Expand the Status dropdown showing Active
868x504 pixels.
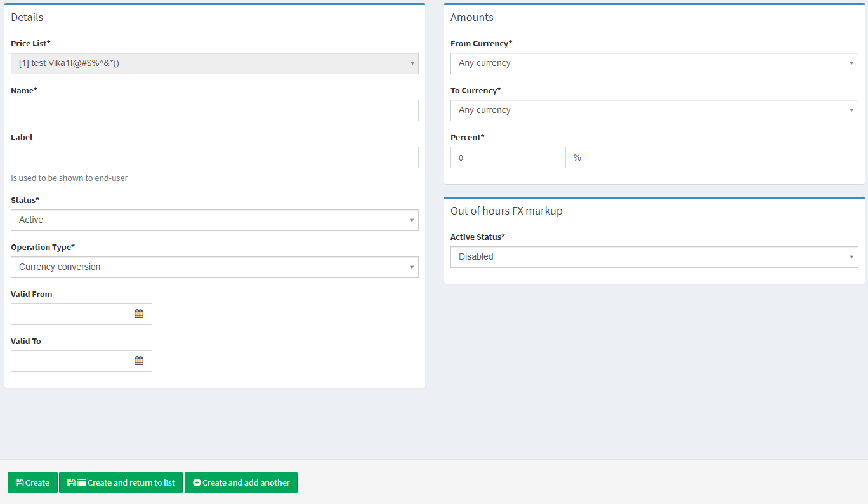click(x=214, y=220)
